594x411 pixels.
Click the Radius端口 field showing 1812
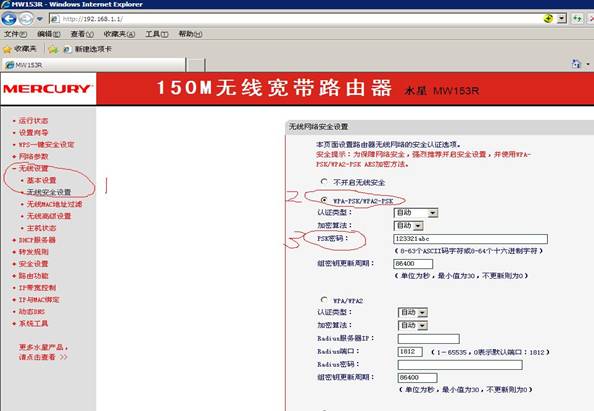pos(410,352)
